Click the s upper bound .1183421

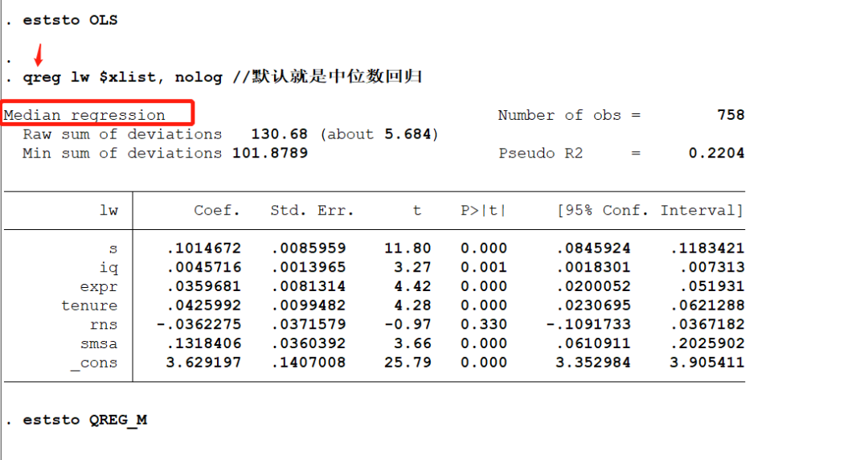coord(707,248)
